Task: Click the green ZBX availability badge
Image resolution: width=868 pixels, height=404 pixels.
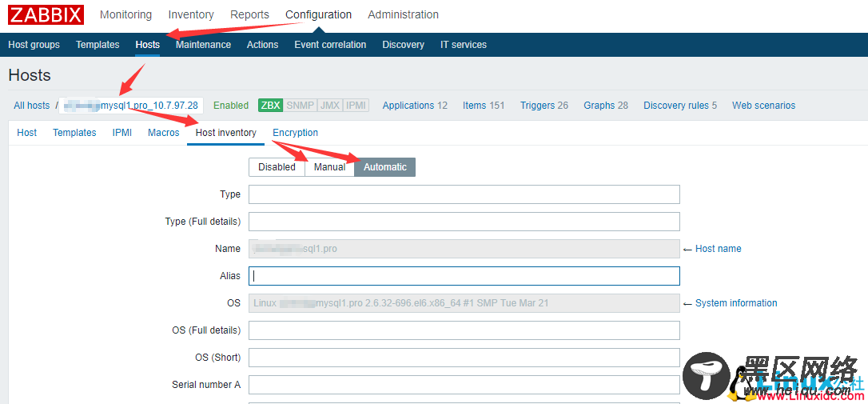Action: 271,106
